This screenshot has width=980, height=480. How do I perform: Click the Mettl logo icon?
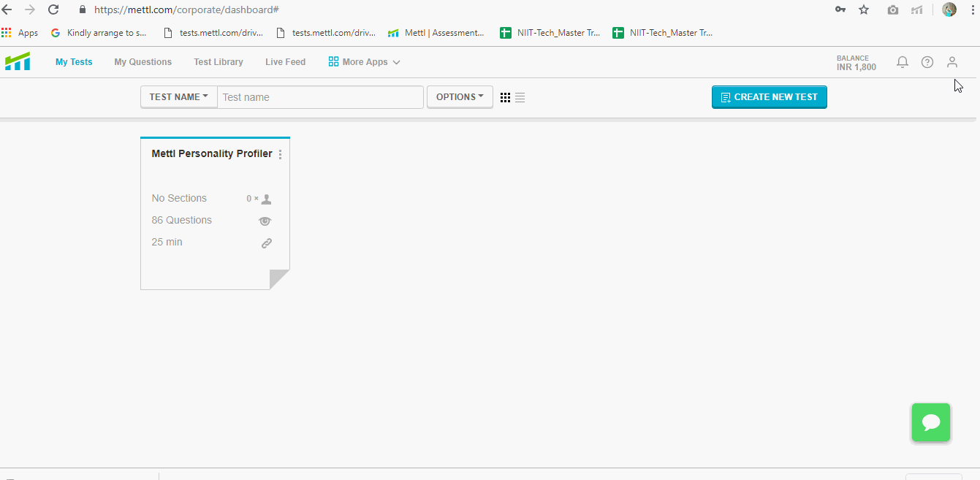click(18, 61)
